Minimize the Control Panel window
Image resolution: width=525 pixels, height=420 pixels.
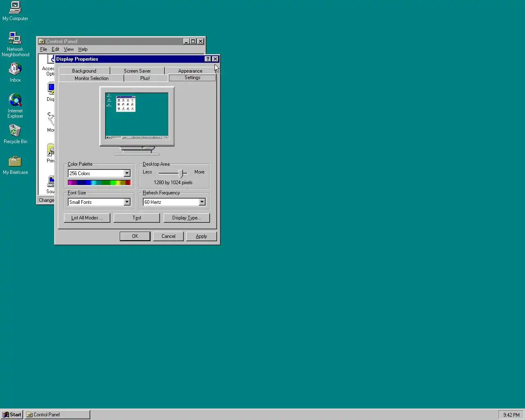186,41
